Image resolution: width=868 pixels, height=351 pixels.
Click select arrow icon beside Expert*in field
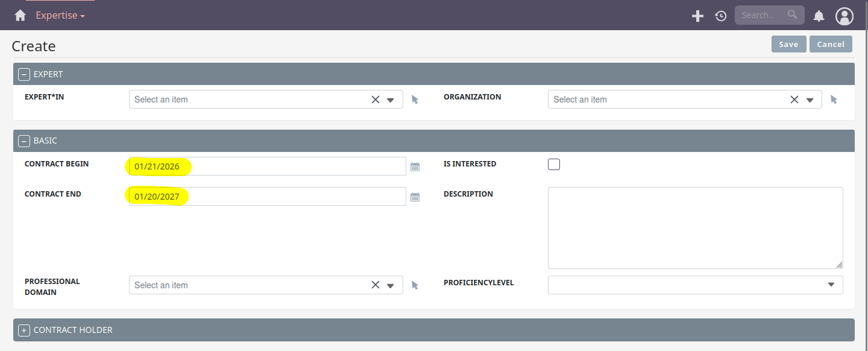pos(415,100)
